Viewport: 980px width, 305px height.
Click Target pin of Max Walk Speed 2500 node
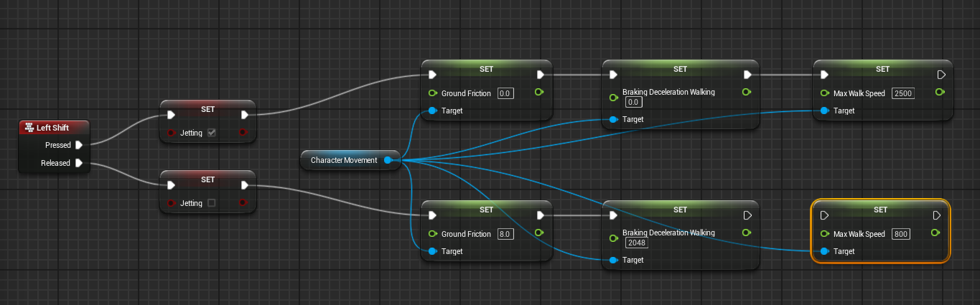tap(824, 111)
